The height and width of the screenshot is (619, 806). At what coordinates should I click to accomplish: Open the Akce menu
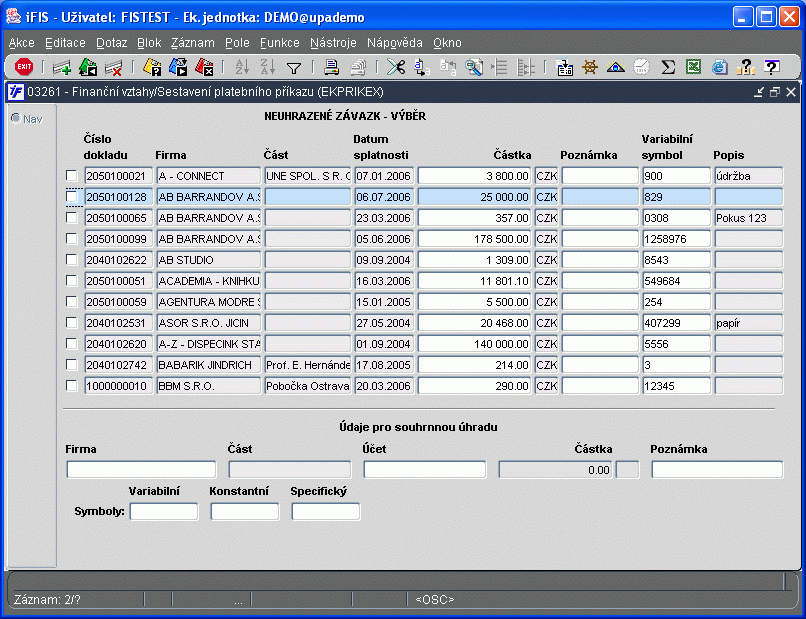22,43
